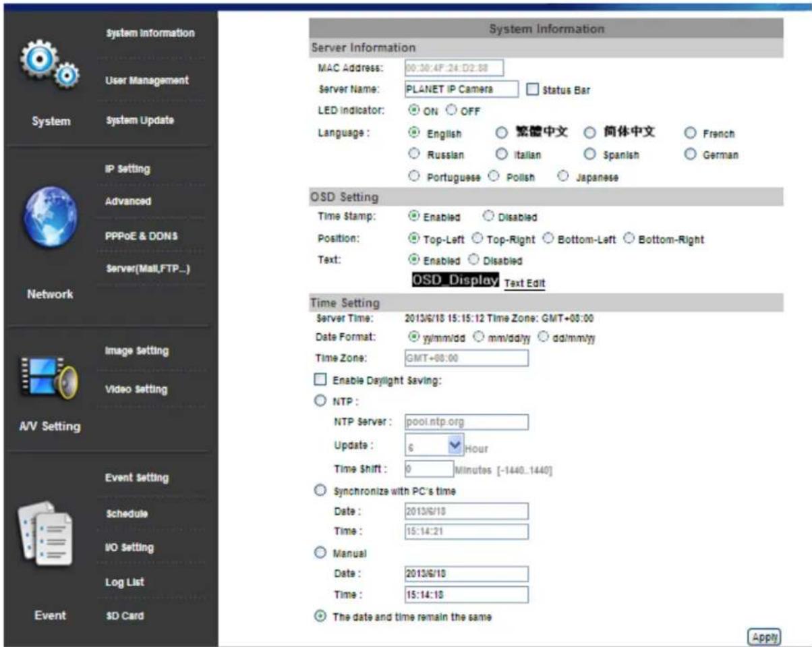Select Polish language
This screenshot has width=812, height=647.
point(493,177)
